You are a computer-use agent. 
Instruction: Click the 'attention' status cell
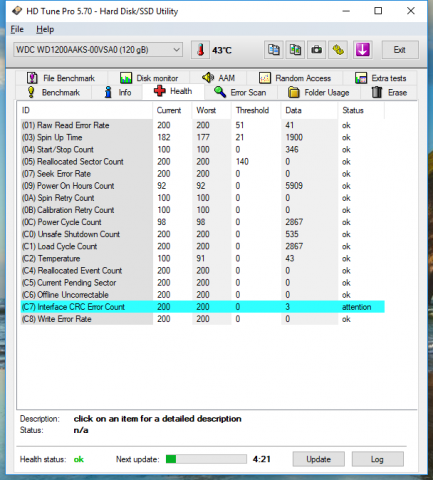tap(356, 307)
